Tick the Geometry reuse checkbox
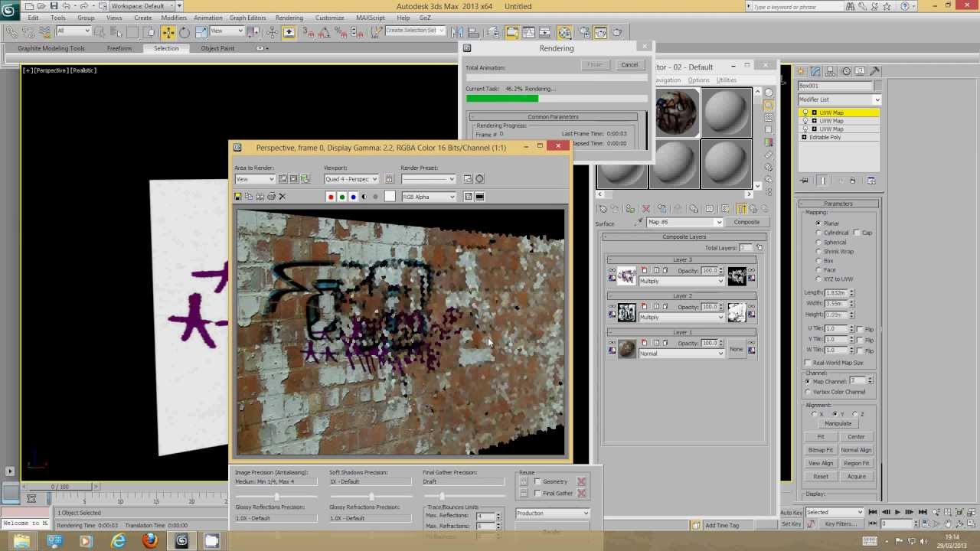This screenshot has height=551, width=980. pyautogui.click(x=537, y=482)
